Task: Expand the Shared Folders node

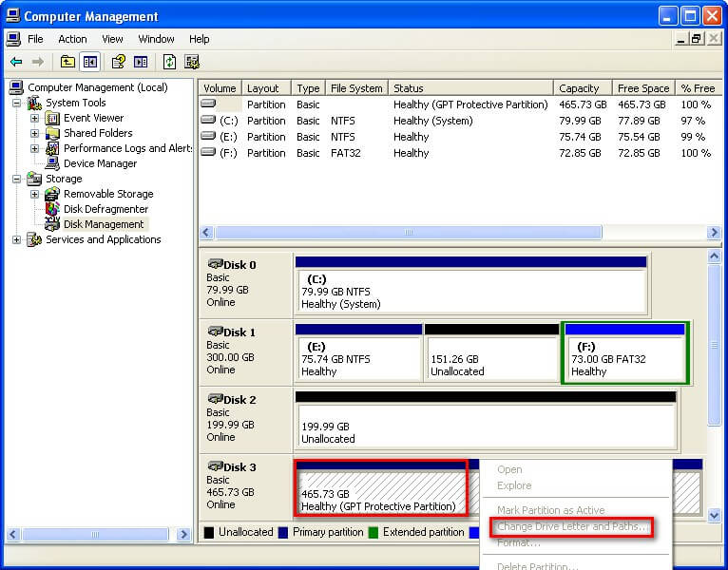Action: coord(35,134)
